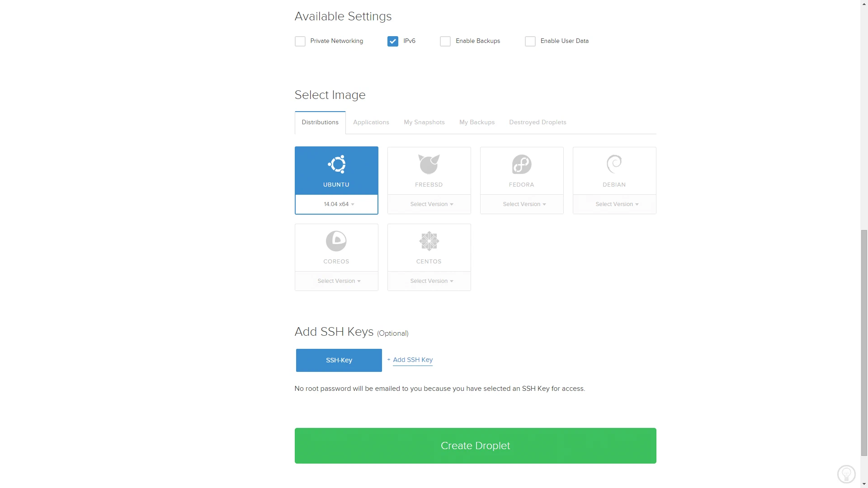Viewport: 868px width, 488px height.
Task: Choose the CoreOS logo tile
Action: [336, 241]
